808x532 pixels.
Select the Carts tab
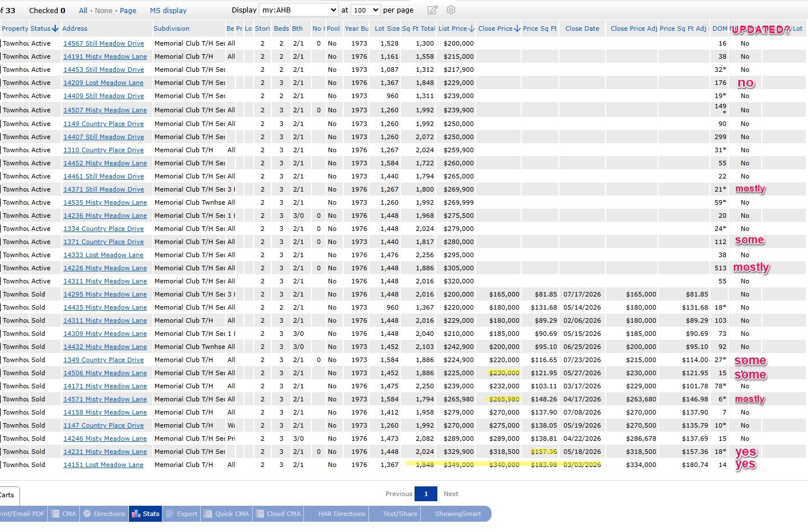click(8, 495)
